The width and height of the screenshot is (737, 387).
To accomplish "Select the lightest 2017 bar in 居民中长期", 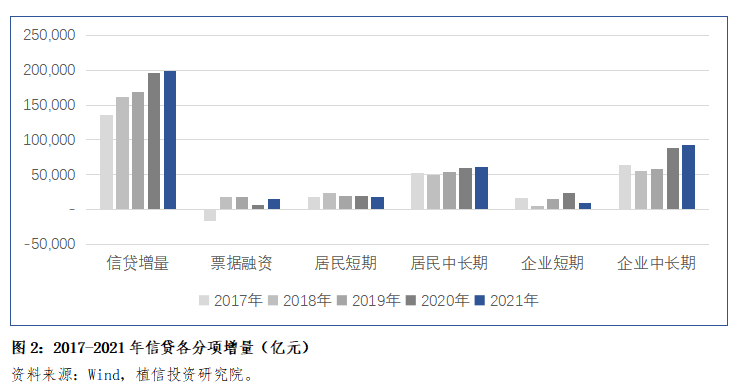I will [417, 191].
